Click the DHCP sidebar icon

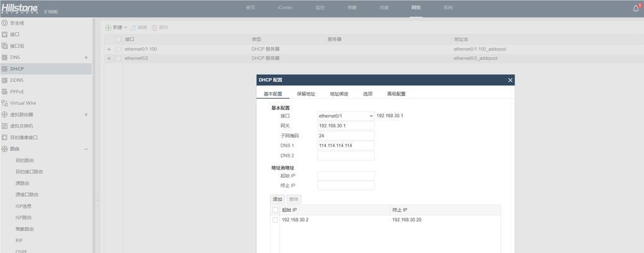tap(4, 69)
